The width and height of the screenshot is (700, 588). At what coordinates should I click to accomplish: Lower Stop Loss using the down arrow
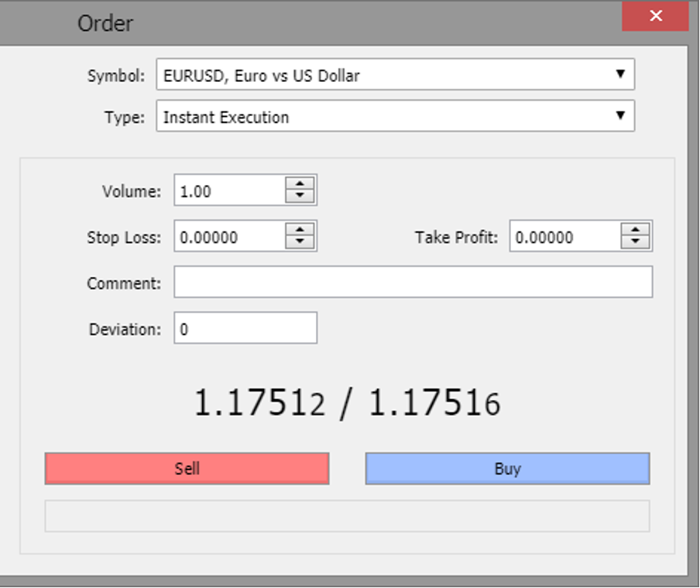(300, 243)
